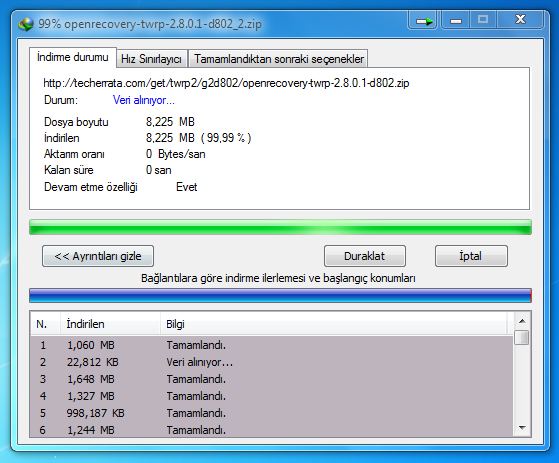This screenshot has height=463, width=559.
Task: Click the Bilgi column header
Action: point(333,324)
